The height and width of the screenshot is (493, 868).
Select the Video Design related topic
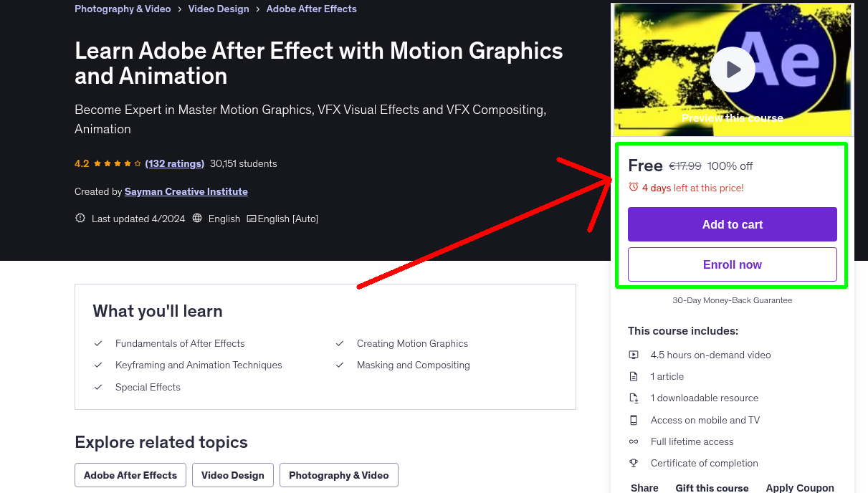coord(232,475)
